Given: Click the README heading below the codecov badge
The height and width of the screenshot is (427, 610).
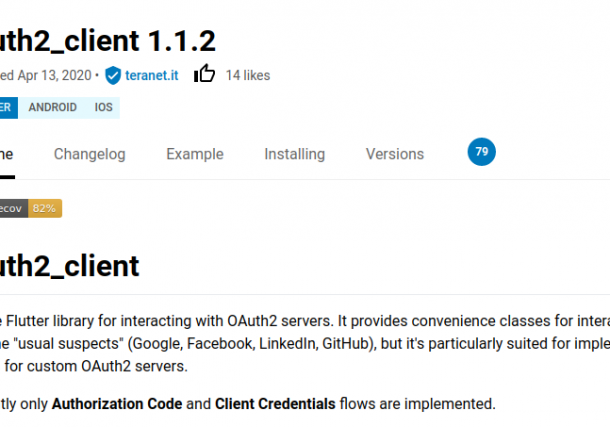Looking at the screenshot, I should click(70, 266).
